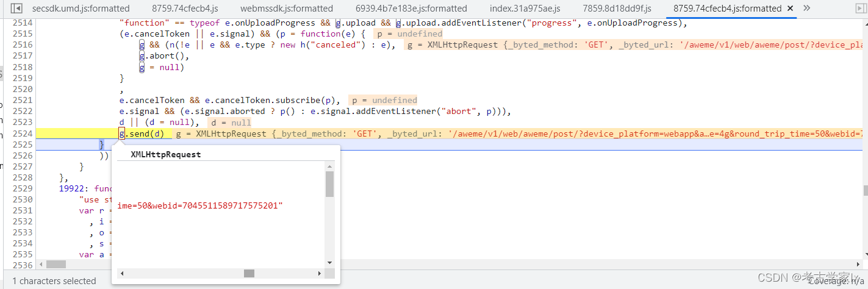Switch to the 7859.8d18dd9f.js tab
The height and width of the screenshot is (289, 868).
click(617, 9)
